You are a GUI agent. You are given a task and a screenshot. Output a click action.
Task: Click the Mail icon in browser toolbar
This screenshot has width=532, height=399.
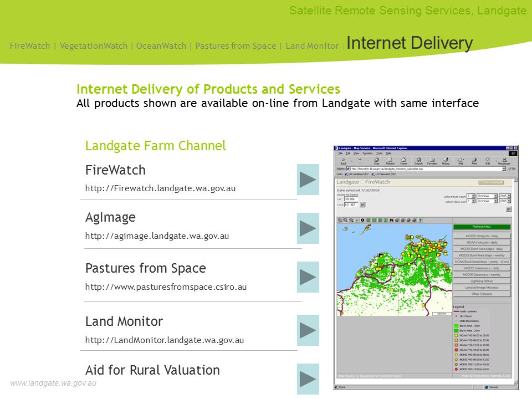click(x=461, y=161)
